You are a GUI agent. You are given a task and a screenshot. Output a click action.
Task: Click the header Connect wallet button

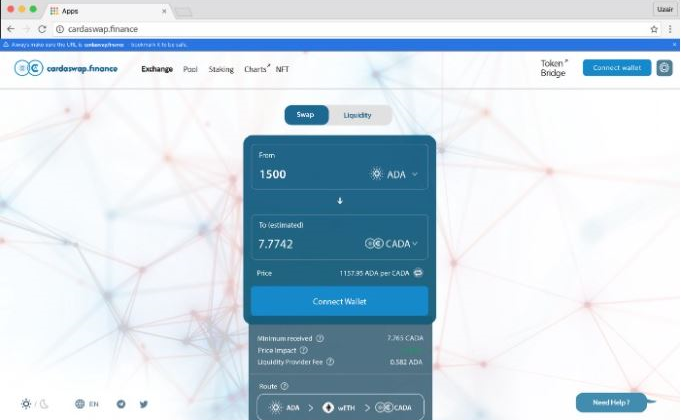point(617,68)
